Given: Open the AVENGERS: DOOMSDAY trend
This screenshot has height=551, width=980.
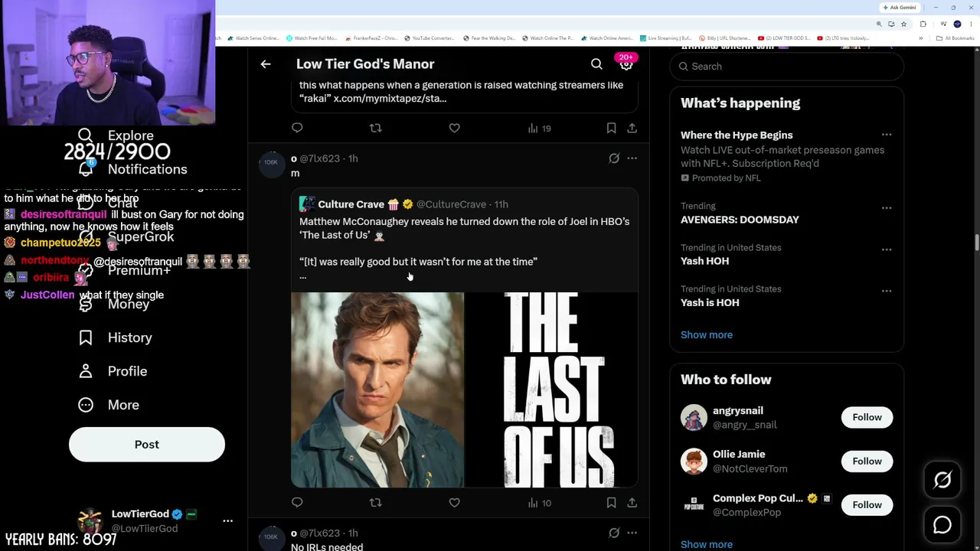Looking at the screenshot, I should 740,220.
